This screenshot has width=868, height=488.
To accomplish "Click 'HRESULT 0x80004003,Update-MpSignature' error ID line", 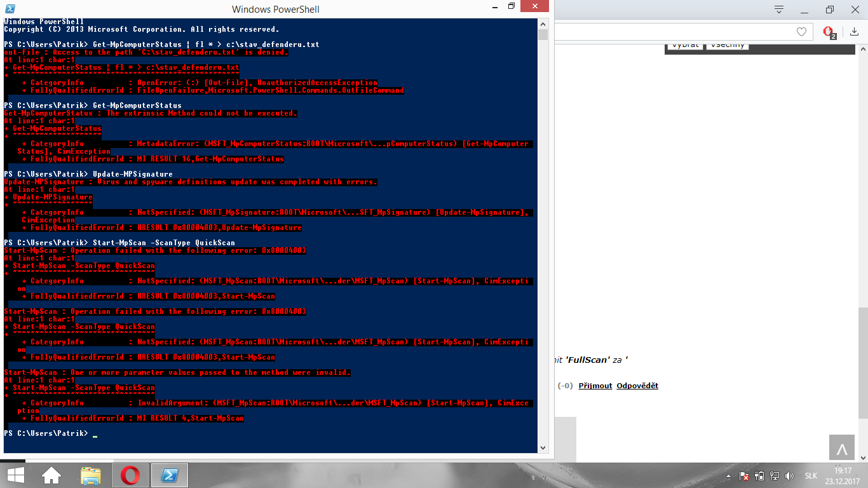I will (161, 227).
